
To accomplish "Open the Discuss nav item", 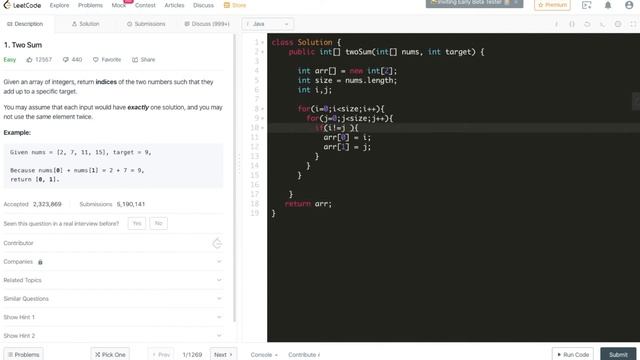I will 203,5.
